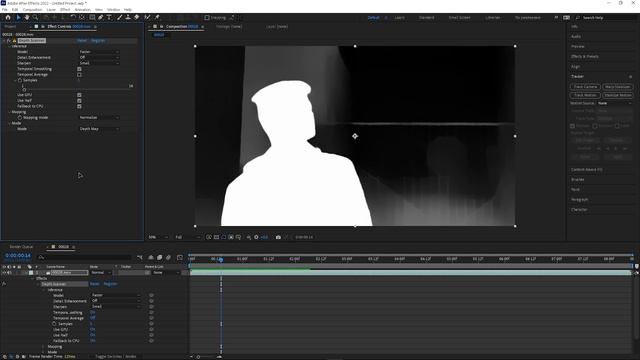640x360 pixels.
Task: Toggle the Samples stopwatch in Effect Controls
Action: pyautogui.click(x=20, y=80)
